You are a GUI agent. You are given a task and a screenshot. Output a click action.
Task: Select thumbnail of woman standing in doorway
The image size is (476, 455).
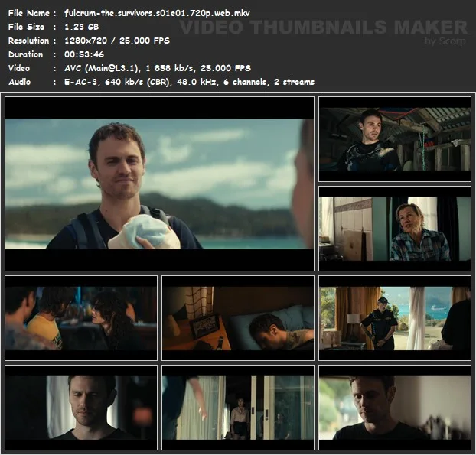tap(238, 408)
